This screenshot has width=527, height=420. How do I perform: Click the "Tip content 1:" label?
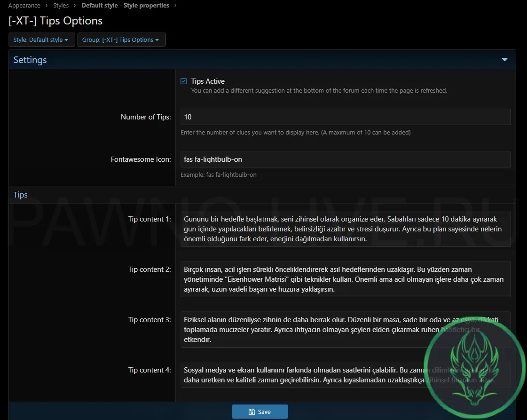click(x=149, y=219)
